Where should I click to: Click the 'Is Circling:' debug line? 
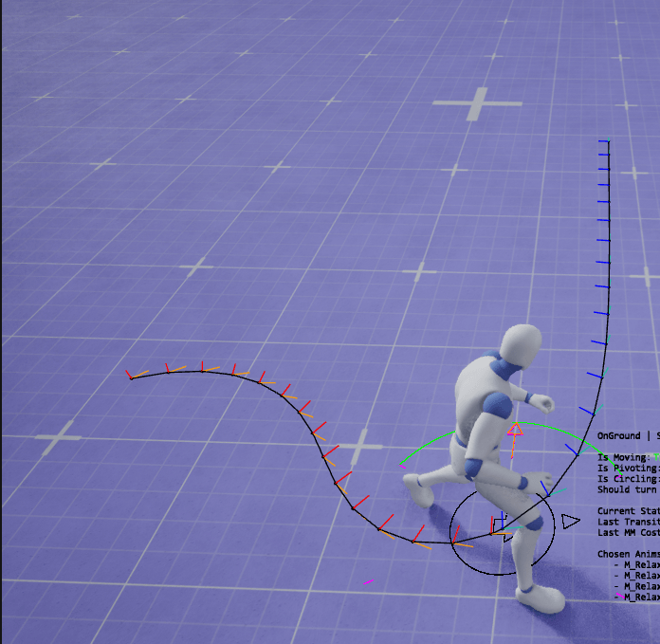(629, 479)
